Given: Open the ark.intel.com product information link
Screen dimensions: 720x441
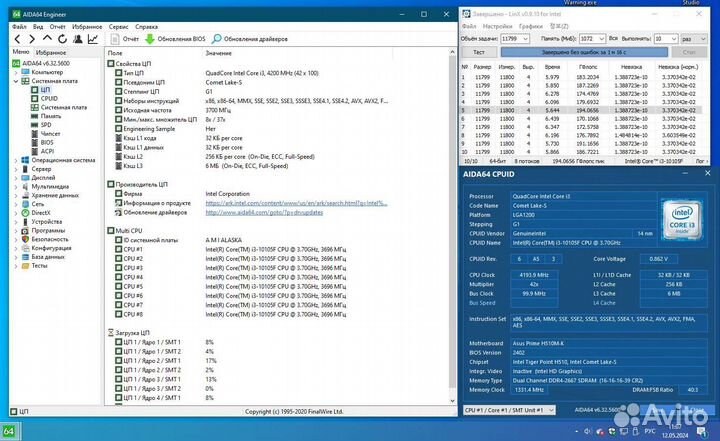Looking at the screenshot, I should 296,203.
